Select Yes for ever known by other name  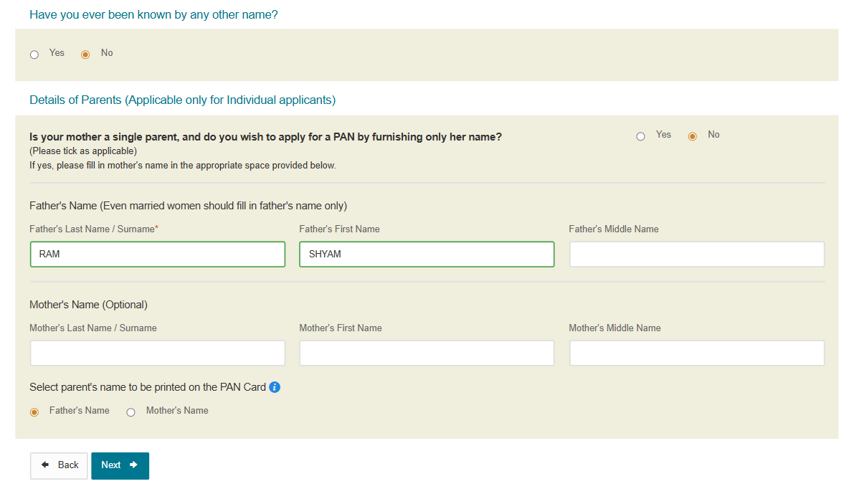tap(34, 54)
